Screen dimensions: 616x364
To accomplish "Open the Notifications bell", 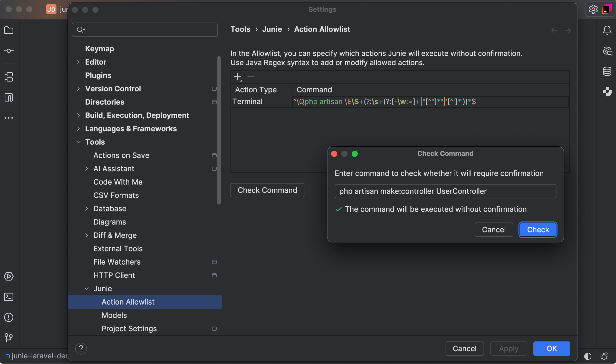I will tap(607, 30).
